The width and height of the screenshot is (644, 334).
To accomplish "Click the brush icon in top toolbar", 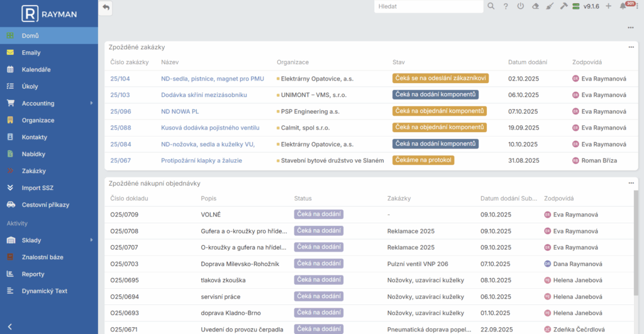I will pos(549,6).
